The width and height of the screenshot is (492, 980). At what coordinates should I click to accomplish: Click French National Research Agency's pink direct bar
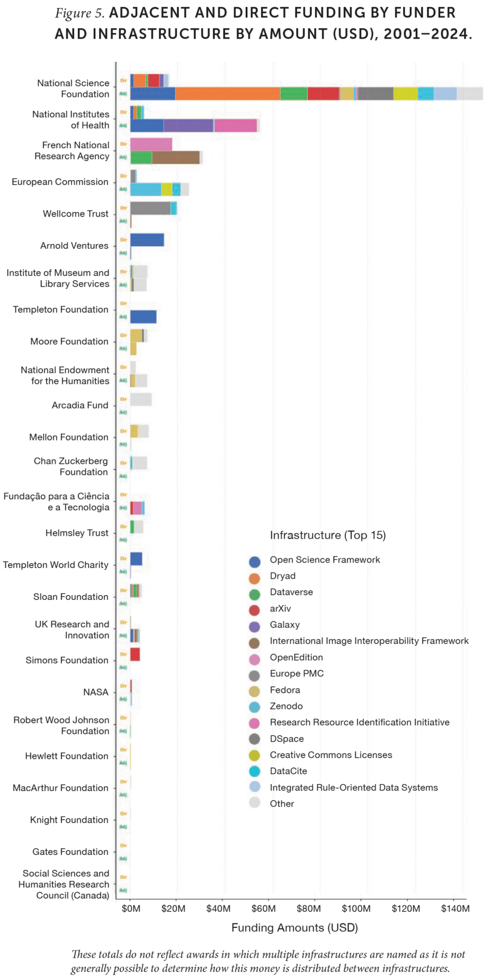tap(151, 144)
